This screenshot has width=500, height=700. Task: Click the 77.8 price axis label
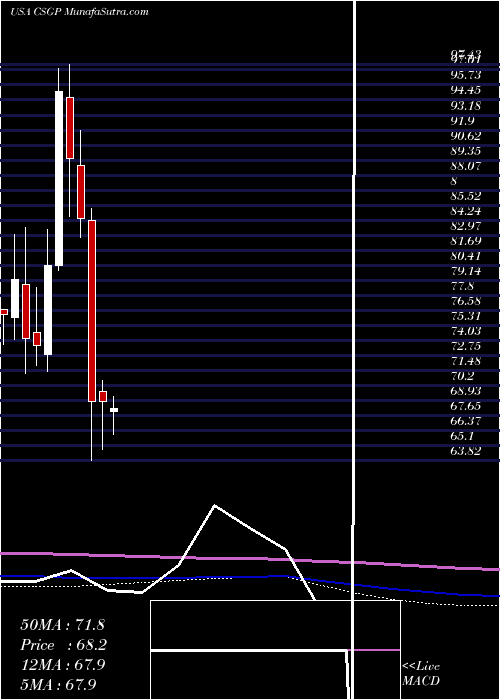462,287
